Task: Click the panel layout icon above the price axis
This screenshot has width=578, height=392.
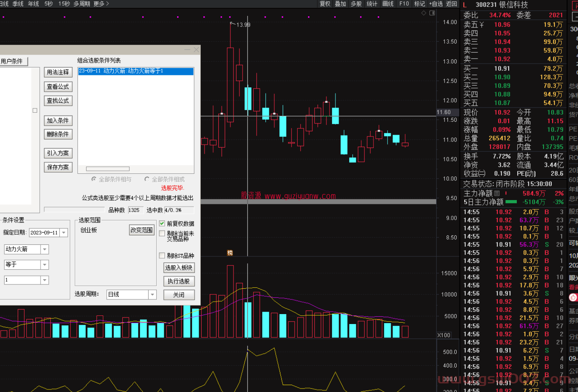Action: pos(432,13)
